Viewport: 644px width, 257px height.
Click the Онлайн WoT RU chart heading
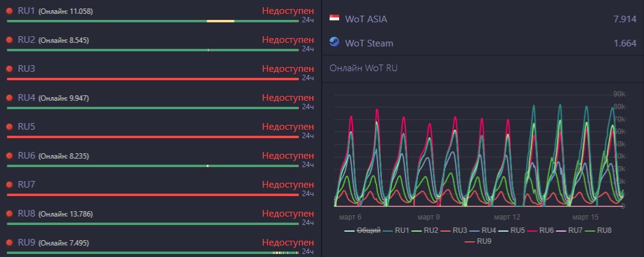(x=363, y=68)
